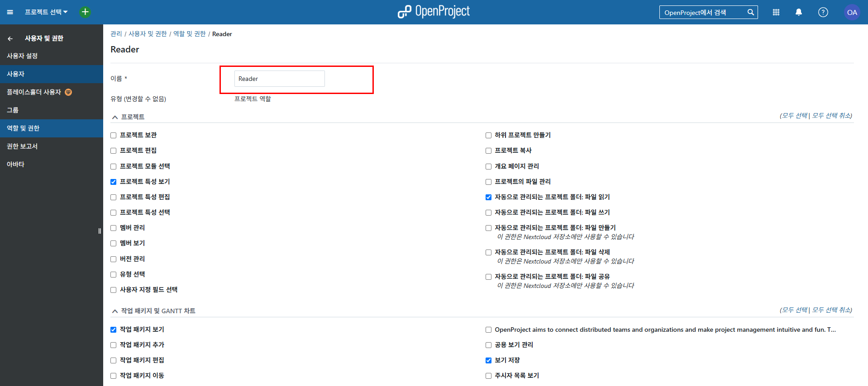Check the 파일 삭제 project folder checkbox
Viewport: 868px width, 386px height.
coord(488,253)
